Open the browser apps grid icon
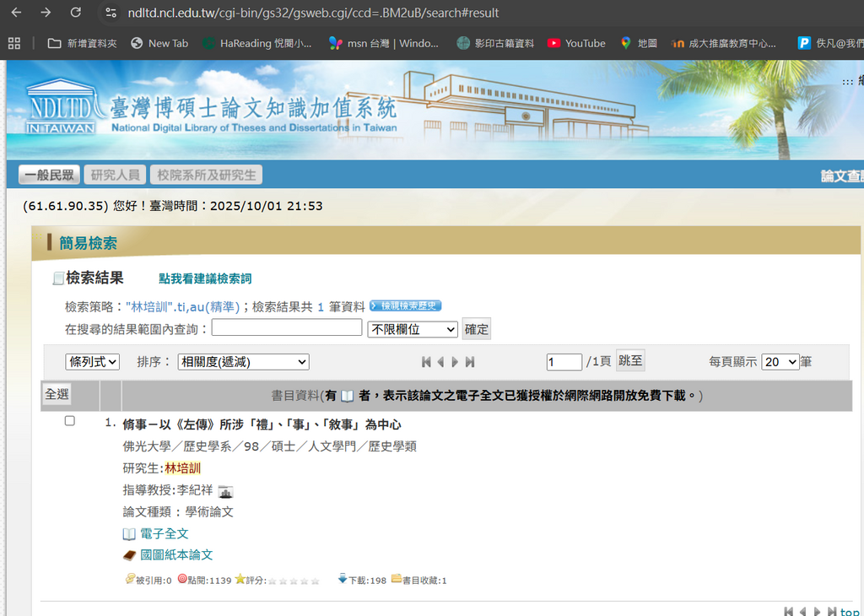This screenshot has width=864, height=616. [14, 43]
